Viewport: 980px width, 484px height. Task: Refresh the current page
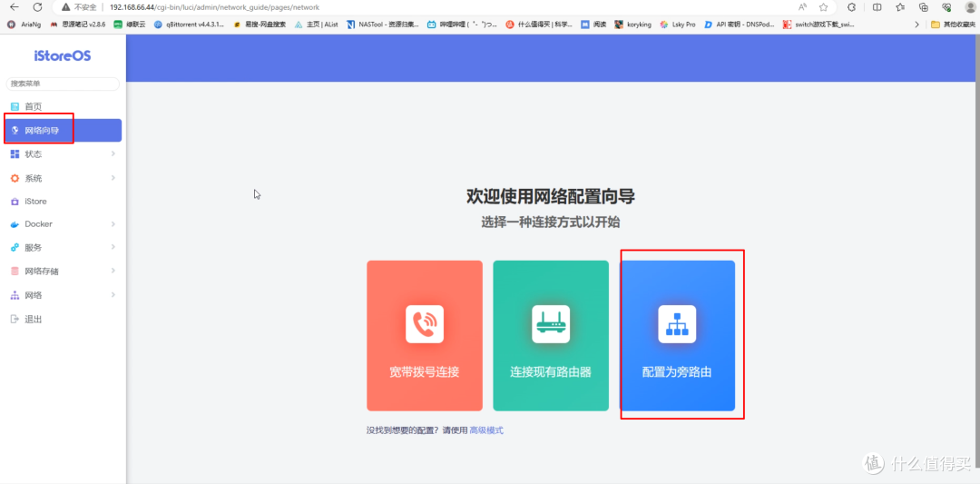click(x=37, y=7)
